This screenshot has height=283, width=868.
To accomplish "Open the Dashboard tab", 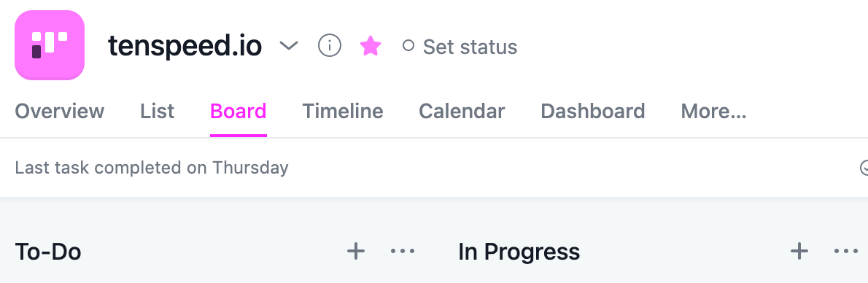I will (593, 112).
